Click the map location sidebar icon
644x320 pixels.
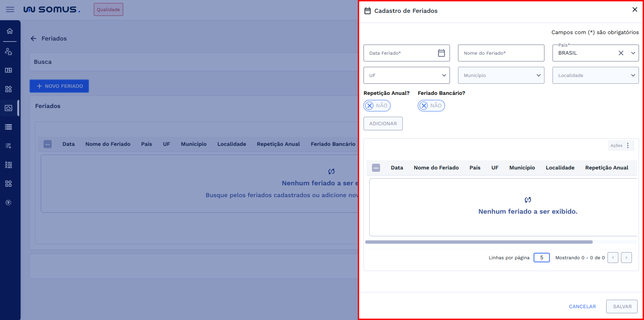pos(8,203)
